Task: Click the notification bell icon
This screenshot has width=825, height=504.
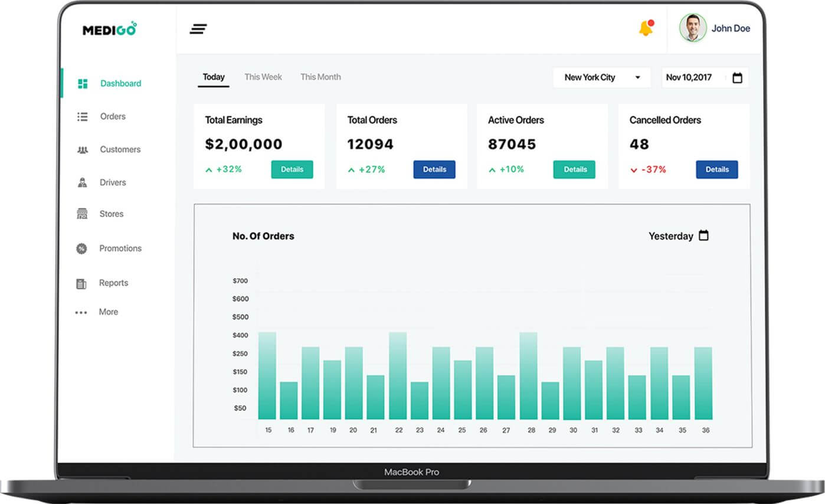Action: pos(645,28)
